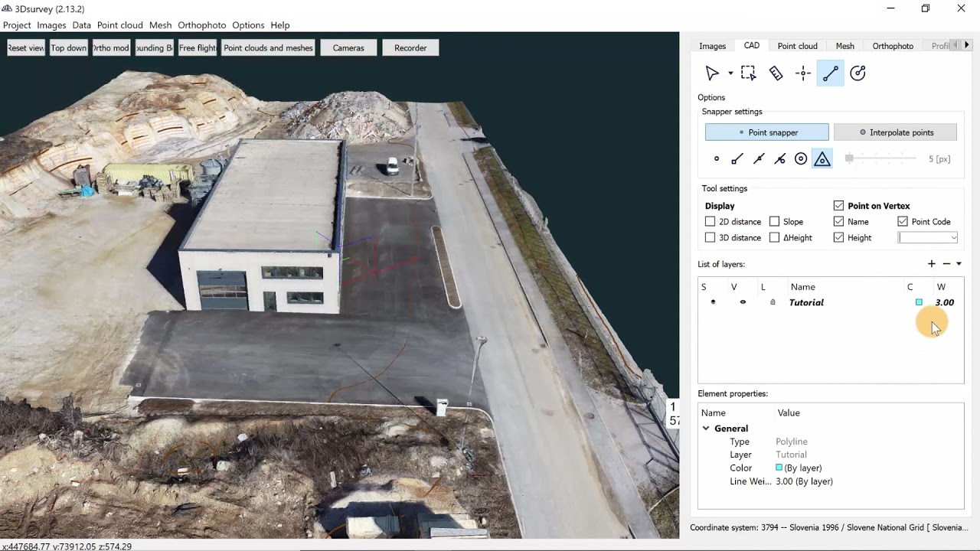Screen dimensions: 980x551
Task: Uncheck the Name checkbox
Action: pyautogui.click(x=838, y=222)
